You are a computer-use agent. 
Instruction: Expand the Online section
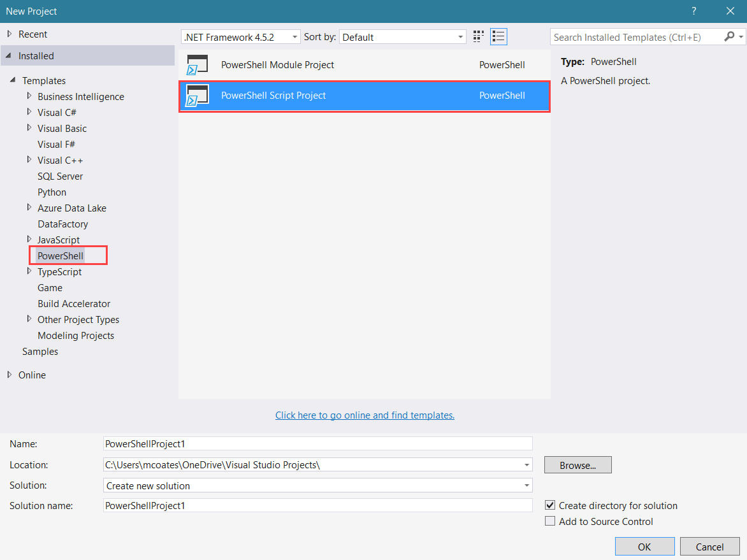(9, 375)
